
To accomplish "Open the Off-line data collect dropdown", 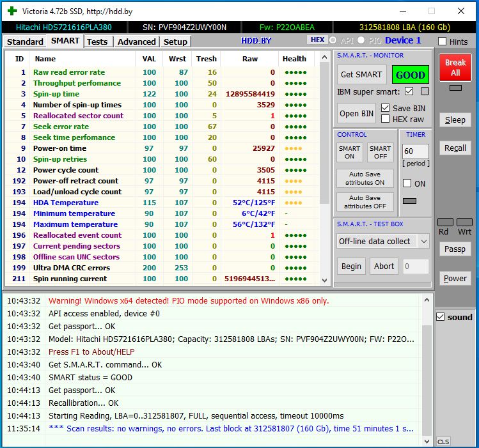I will (x=424, y=242).
